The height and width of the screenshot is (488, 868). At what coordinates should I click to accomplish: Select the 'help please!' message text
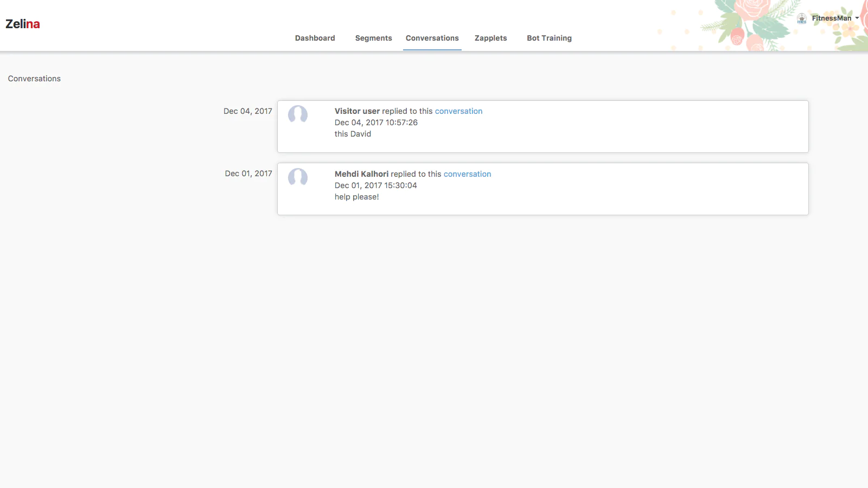click(356, 197)
